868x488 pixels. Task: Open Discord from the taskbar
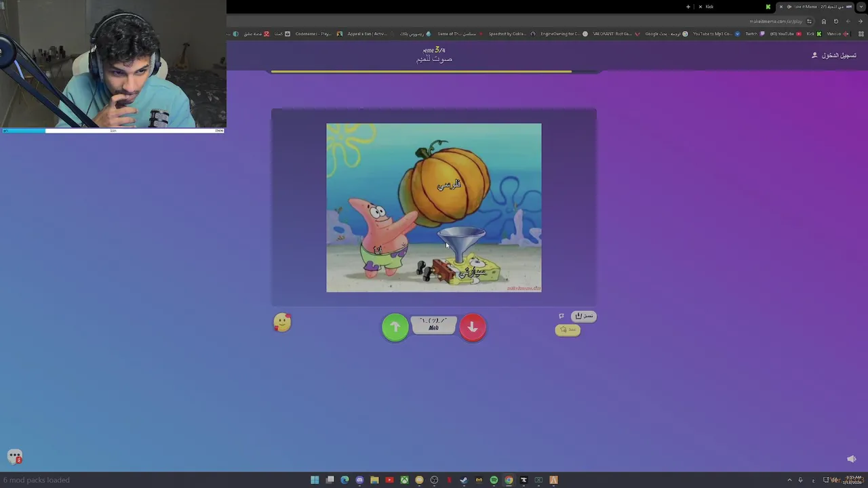pos(359,480)
